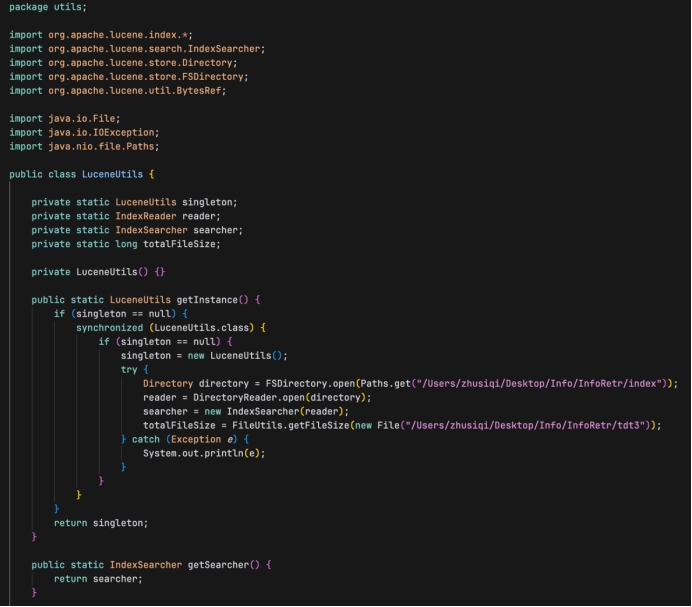
Task: Click the java.nio.file.Paths import line
Action: coord(84,146)
